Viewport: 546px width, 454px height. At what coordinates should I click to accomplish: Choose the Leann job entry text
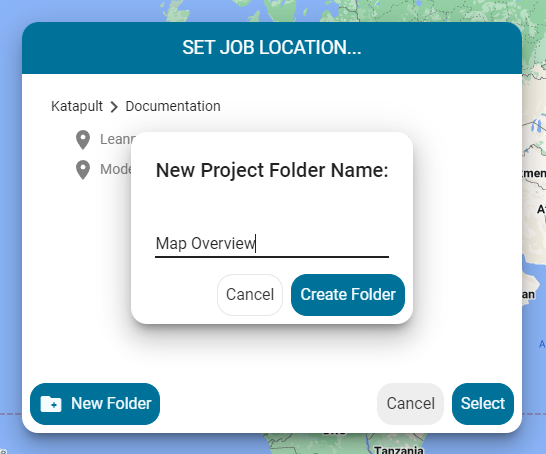click(x=117, y=139)
